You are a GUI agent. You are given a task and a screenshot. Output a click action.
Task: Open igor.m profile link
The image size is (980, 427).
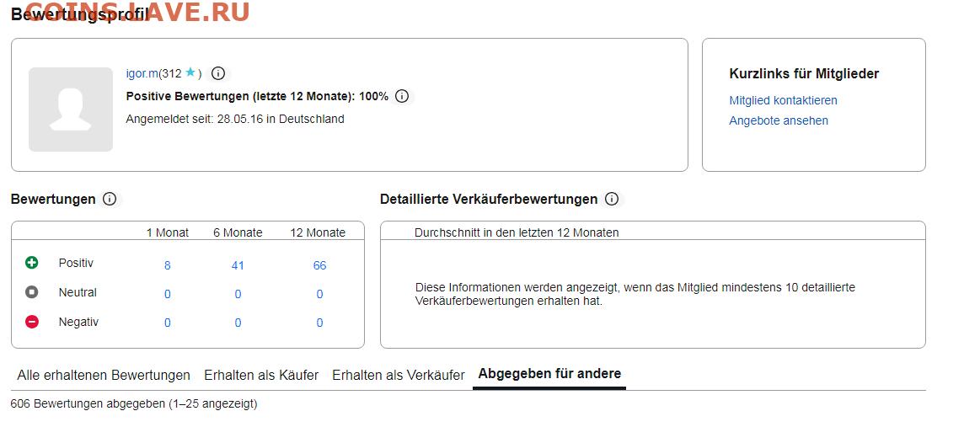(x=142, y=73)
